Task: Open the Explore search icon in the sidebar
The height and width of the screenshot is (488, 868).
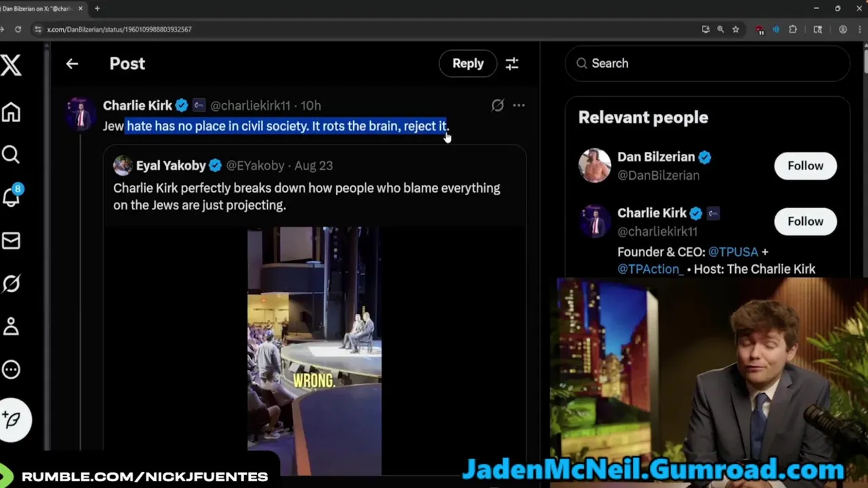Action: (x=11, y=155)
